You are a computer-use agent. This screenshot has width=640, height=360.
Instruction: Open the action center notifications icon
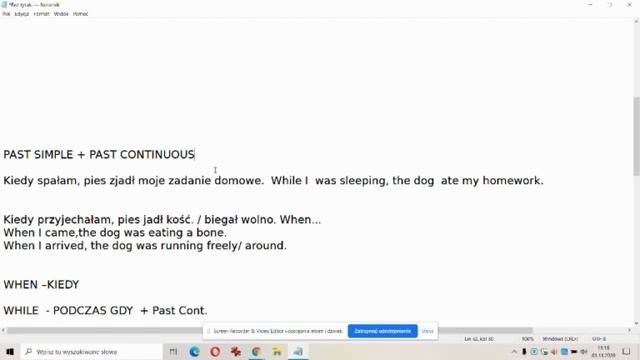627,351
